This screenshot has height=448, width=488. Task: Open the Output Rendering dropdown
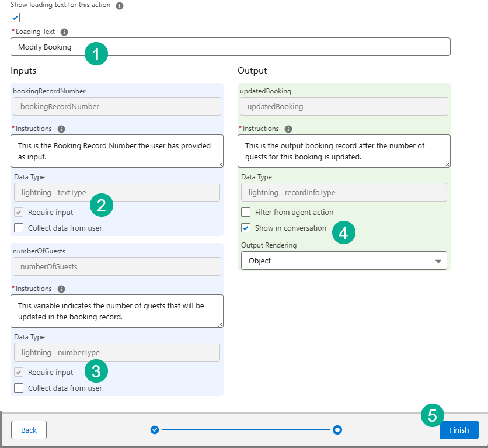click(x=344, y=261)
